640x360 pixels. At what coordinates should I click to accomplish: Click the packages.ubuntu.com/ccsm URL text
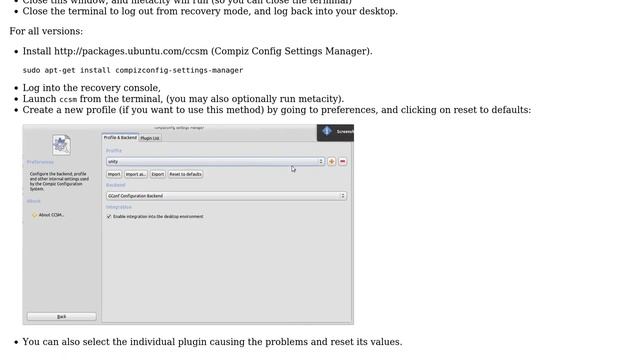pyautogui.click(x=131, y=51)
